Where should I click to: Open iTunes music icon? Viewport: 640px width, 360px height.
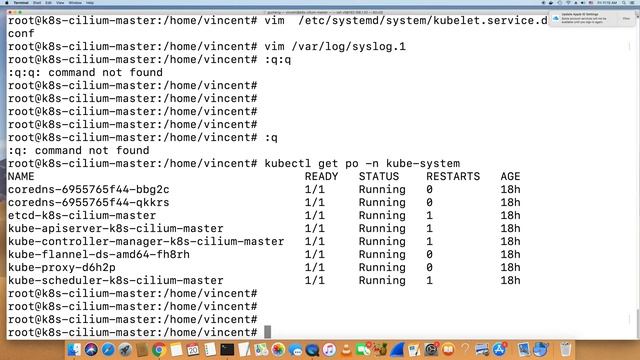point(329,349)
